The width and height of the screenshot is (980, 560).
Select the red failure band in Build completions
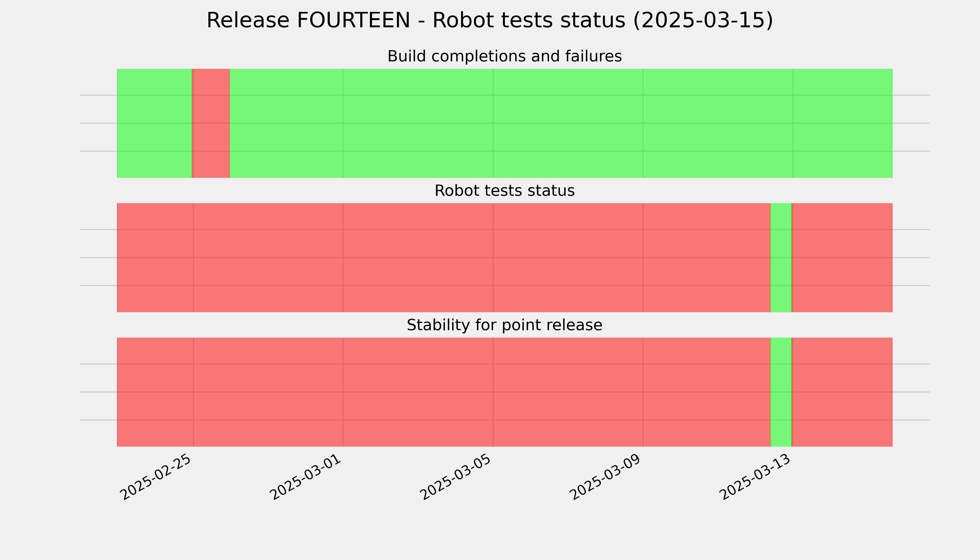(x=211, y=123)
